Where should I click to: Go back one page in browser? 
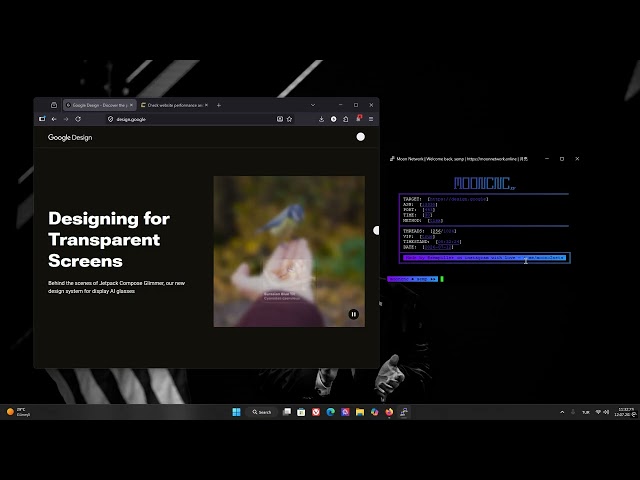point(54,119)
